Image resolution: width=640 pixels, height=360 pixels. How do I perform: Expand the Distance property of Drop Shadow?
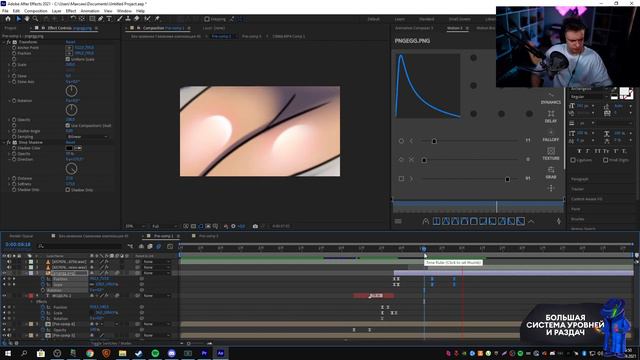tap(9, 178)
